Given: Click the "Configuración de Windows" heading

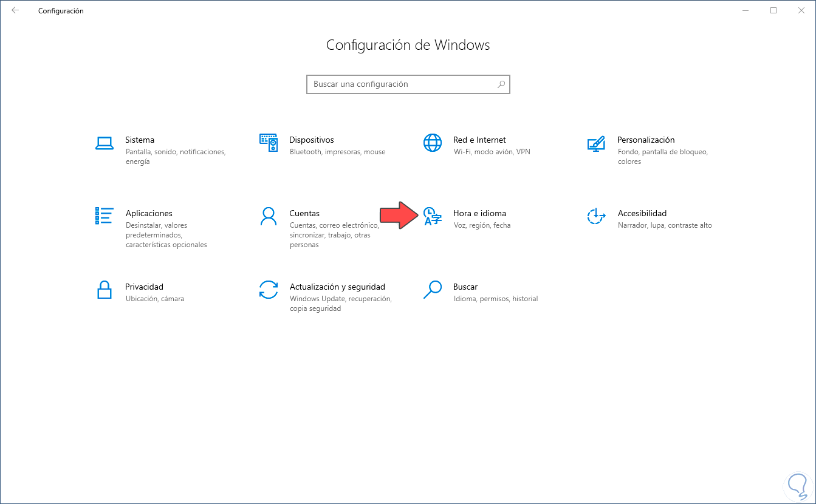Looking at the screenshot, I should click(408, 45).
